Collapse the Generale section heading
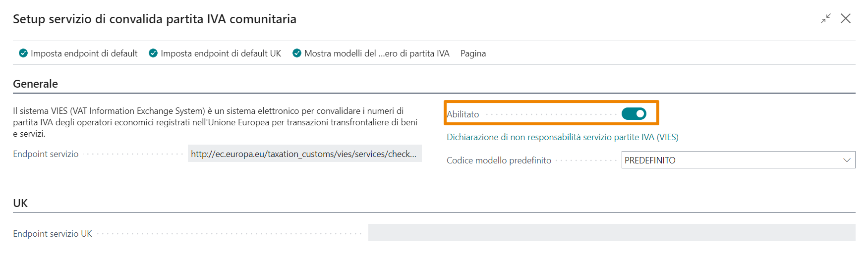The height and width of the screenshot is (261, 868). point(36,84)
